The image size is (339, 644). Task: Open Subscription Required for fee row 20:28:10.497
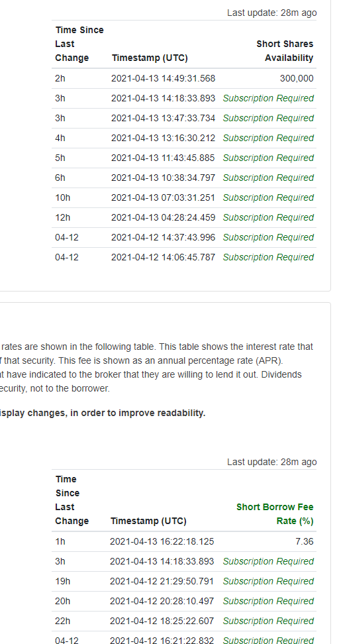pos(268,601)
